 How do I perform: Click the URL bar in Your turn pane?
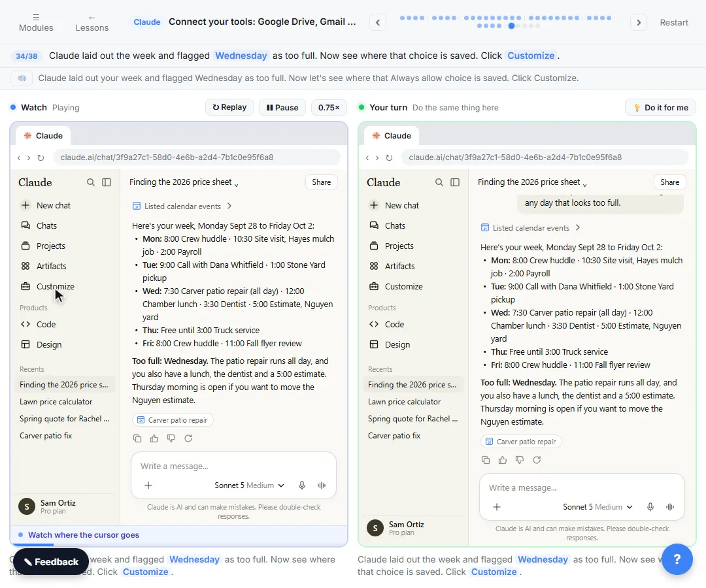(545, 157)
